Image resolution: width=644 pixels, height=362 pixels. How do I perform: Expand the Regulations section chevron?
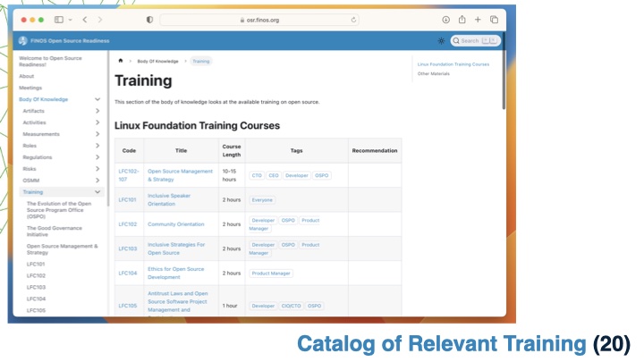point(97,157)
